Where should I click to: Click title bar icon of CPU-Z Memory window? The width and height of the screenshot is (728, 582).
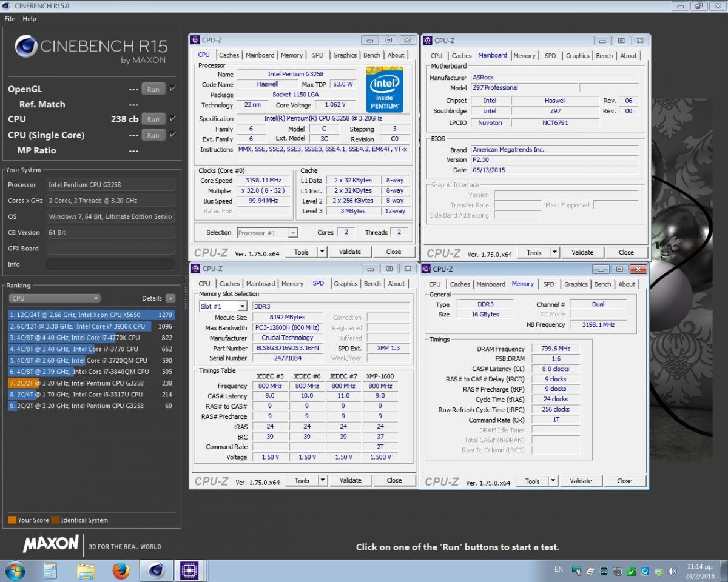pos(427,269)
